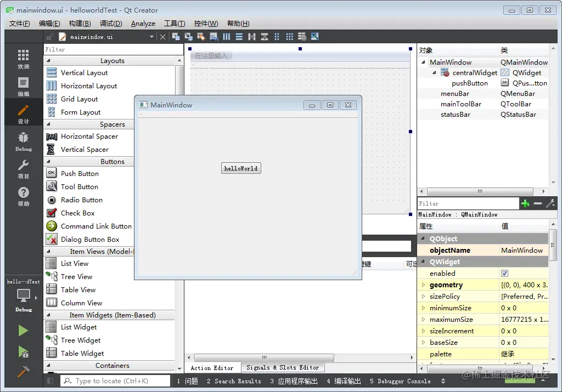
Task: Select the Edit Signals/Slots toolbar icon
Action: click(x=189, y=37)
